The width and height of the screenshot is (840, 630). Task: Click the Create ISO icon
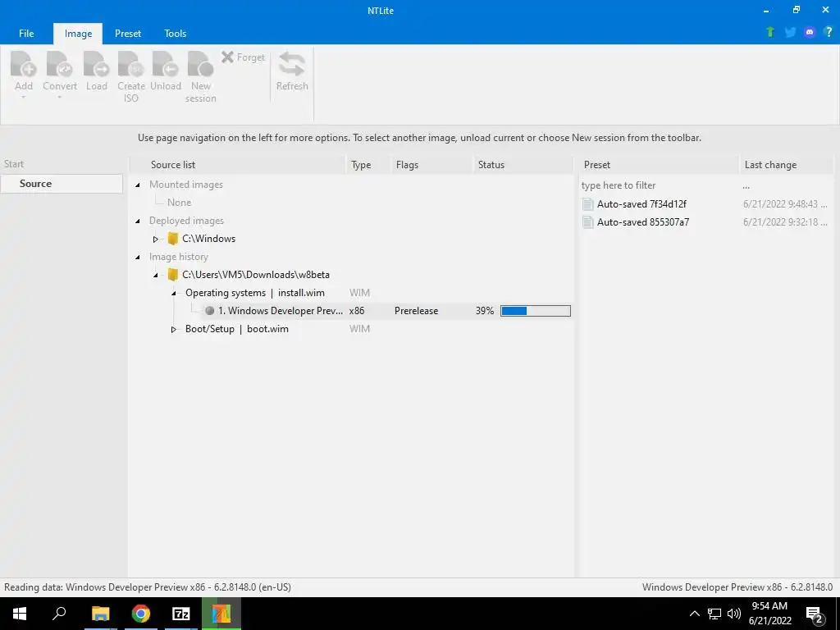[131, 64]
